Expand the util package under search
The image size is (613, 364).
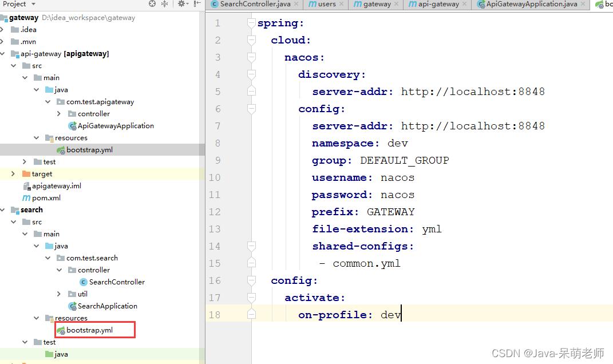pos(59,294)
